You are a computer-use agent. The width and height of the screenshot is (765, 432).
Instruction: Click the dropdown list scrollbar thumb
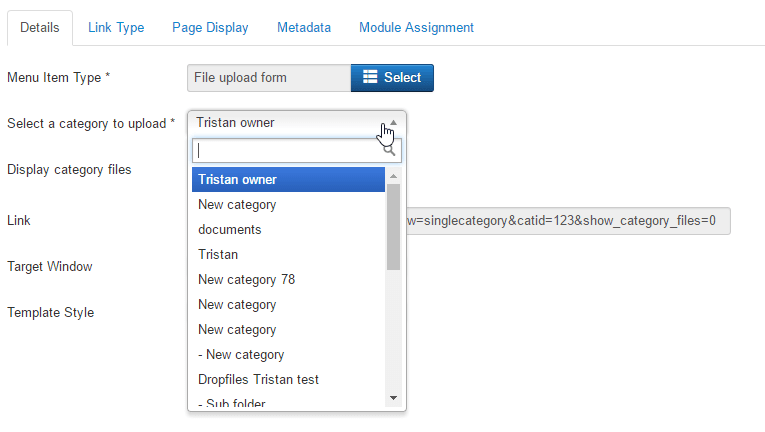pyautogui.click(x=393, y=226)
